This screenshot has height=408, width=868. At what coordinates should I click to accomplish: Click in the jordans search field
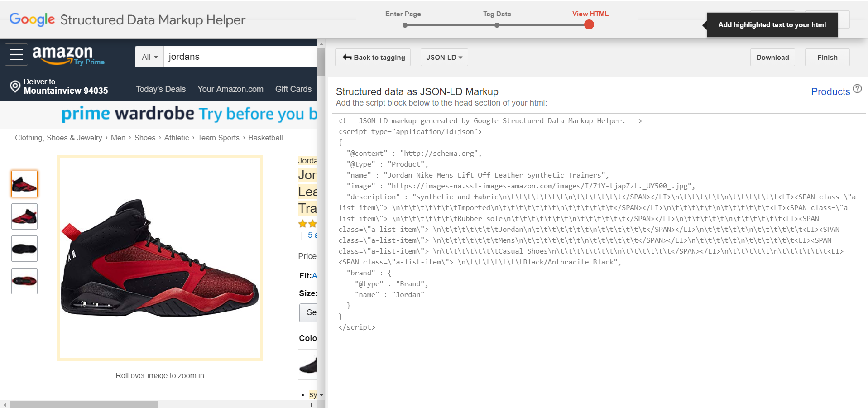coord(240,57)
